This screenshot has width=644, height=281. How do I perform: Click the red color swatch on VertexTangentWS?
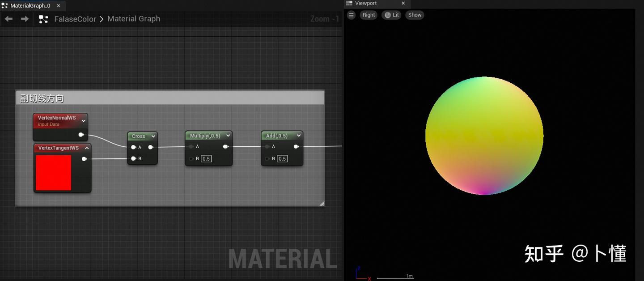pyautogui.click(x=53, y=172)
